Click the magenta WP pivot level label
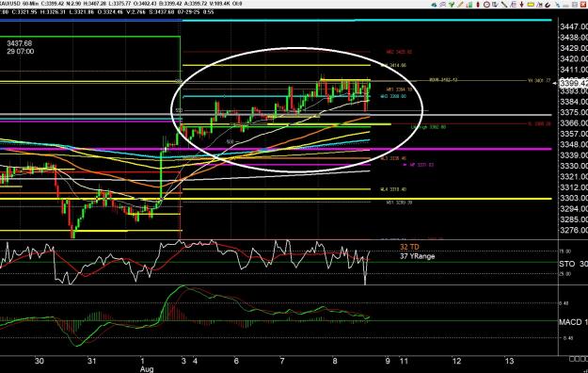The image size is (588, 373). (421, 165)
